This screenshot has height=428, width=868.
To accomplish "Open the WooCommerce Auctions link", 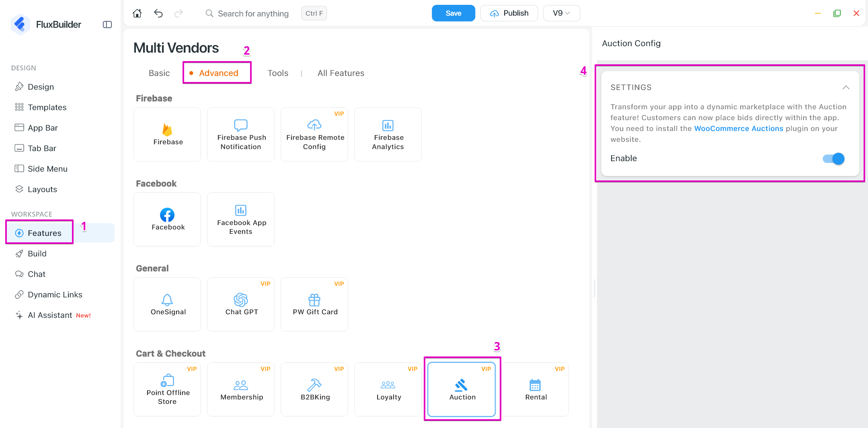I will pos(739,129).
